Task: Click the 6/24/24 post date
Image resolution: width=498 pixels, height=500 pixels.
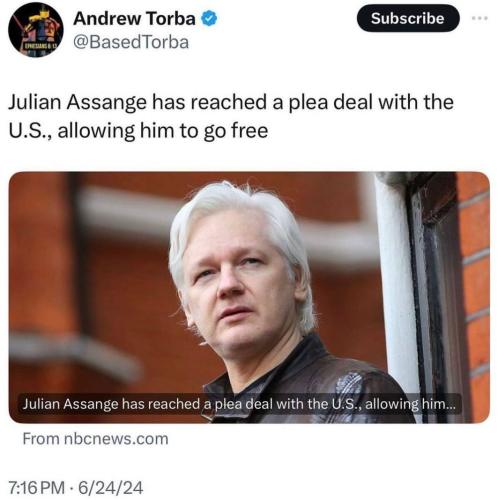Action: click(110, 488)
